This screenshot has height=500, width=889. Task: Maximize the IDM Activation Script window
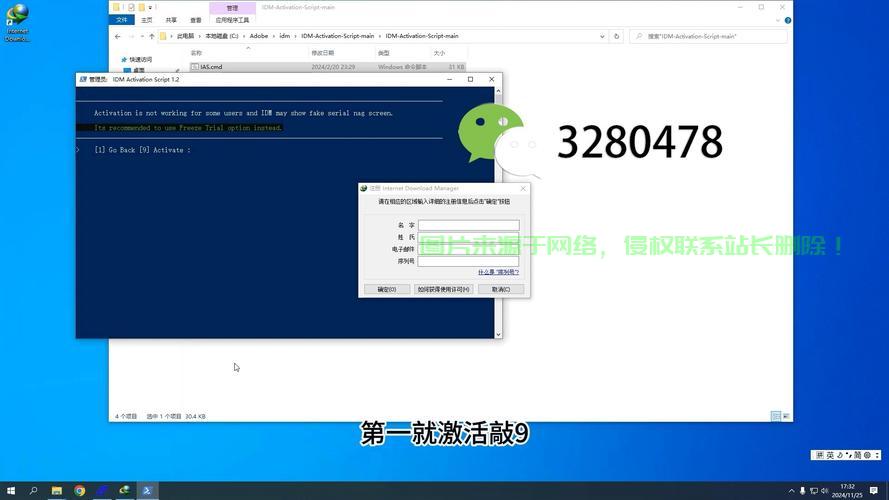click(470, 79)
